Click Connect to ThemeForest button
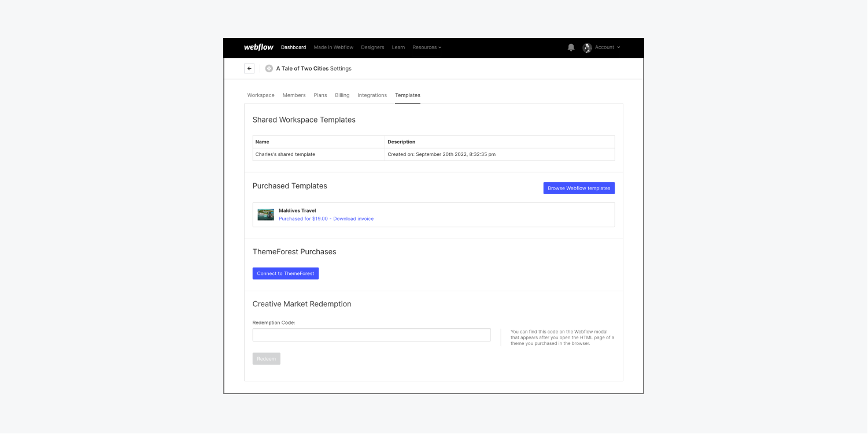Image resolution: width=868 pixels, height=434 pixels. tap(286, 273)
